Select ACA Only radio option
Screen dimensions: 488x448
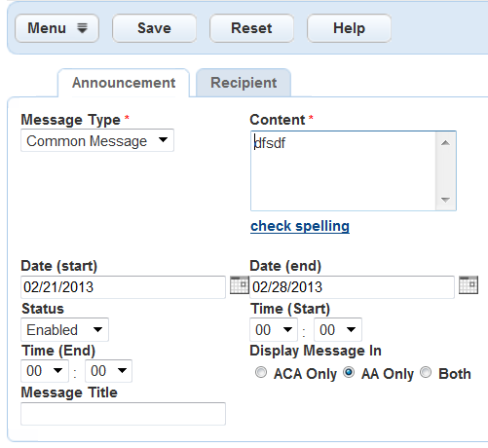(x=261, y=372)
